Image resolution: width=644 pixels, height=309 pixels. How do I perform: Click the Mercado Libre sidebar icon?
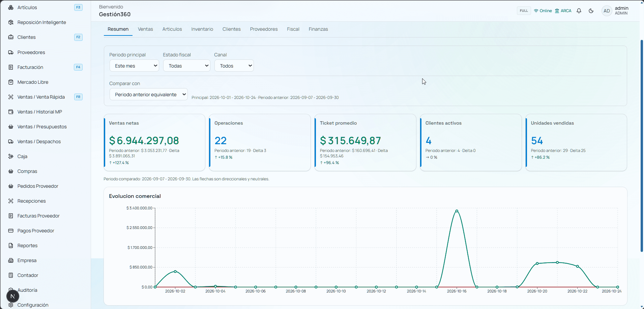coord(11,82)
